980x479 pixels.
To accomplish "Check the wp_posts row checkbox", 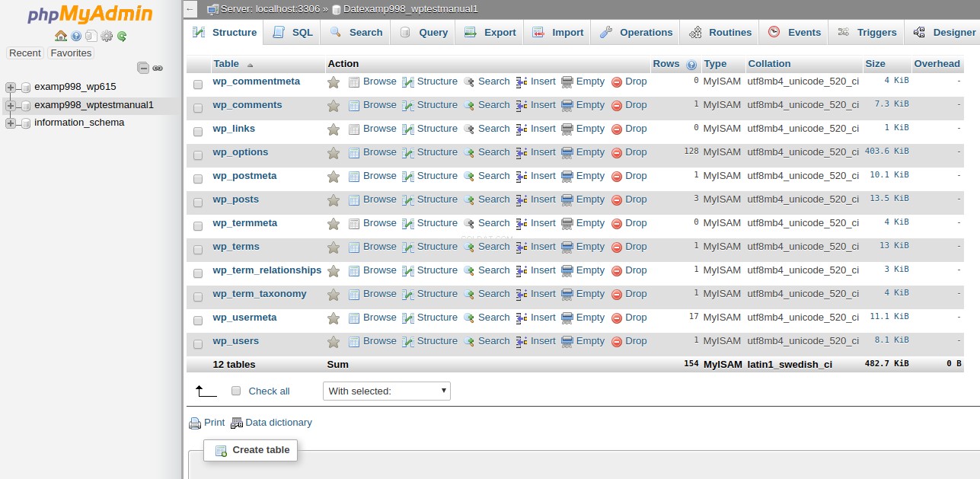I will 198,203.
